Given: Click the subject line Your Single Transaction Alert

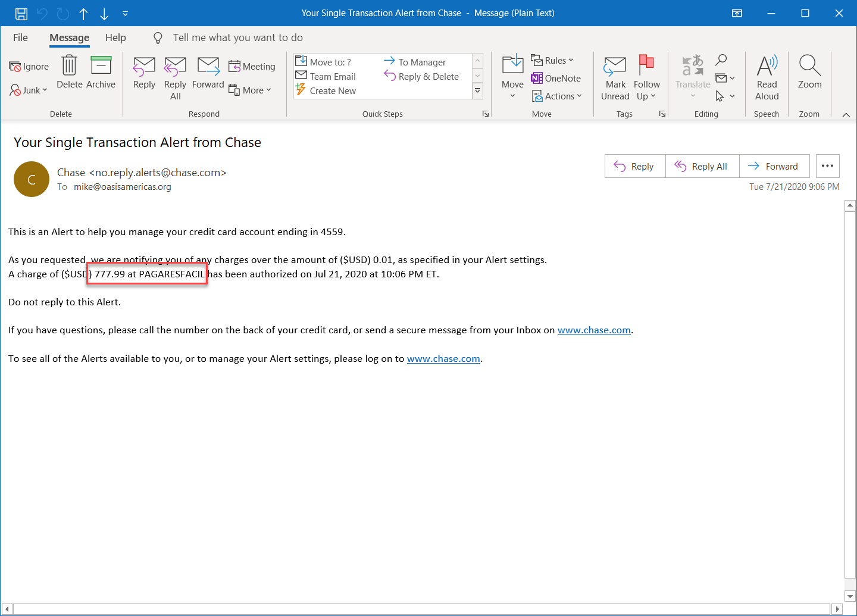Looking at the screenshot, I should pyautogui.click(x=137, y=142).
